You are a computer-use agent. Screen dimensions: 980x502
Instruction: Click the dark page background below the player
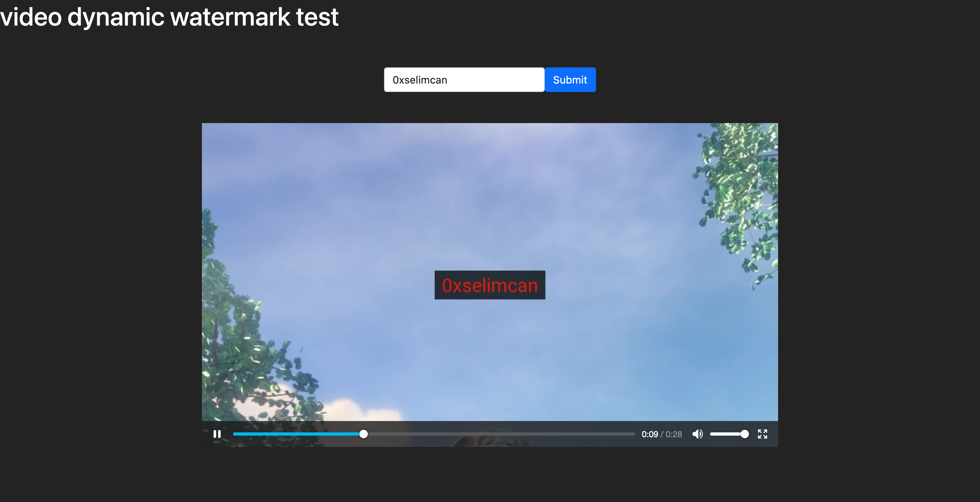490,475
